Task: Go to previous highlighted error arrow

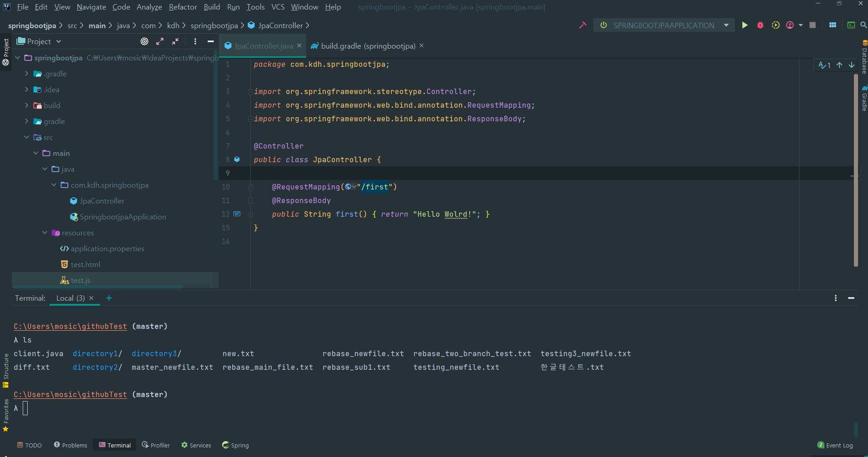Action: (x=839, y=65)
